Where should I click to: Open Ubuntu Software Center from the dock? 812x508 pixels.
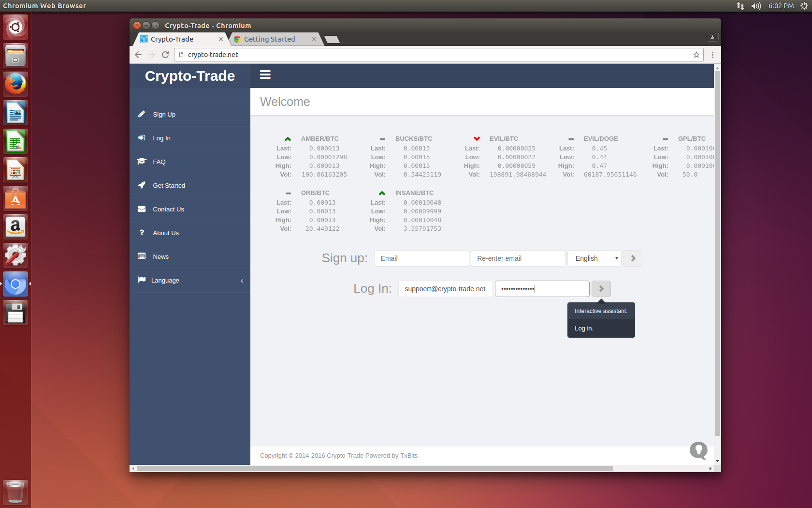click(15, 198)
